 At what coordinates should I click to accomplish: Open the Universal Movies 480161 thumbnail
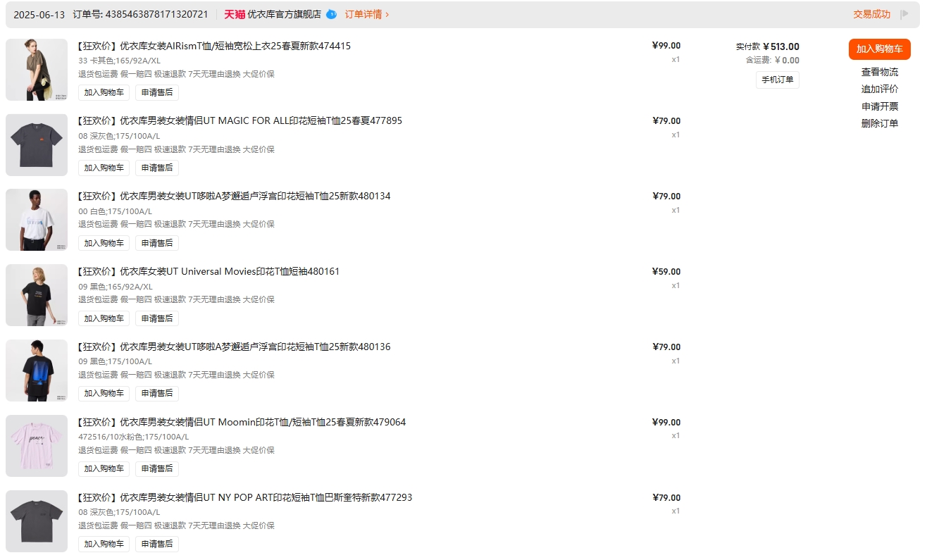point(37,295)
